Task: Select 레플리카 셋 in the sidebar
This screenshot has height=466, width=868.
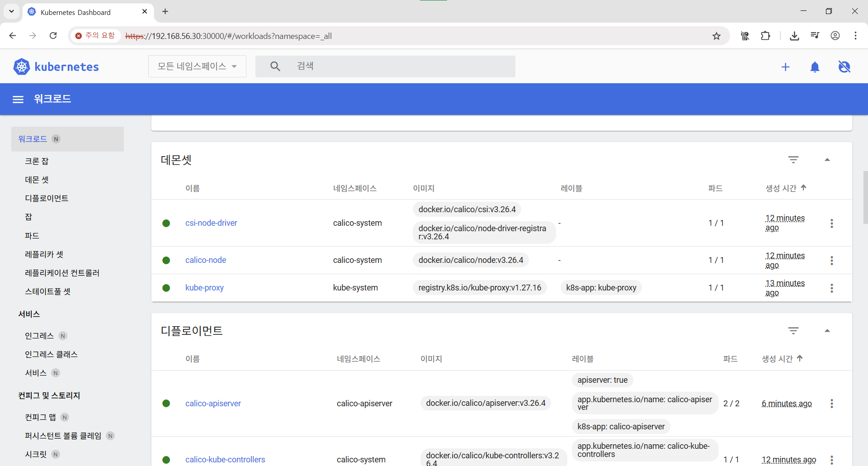Action: (x=44, y=254)
